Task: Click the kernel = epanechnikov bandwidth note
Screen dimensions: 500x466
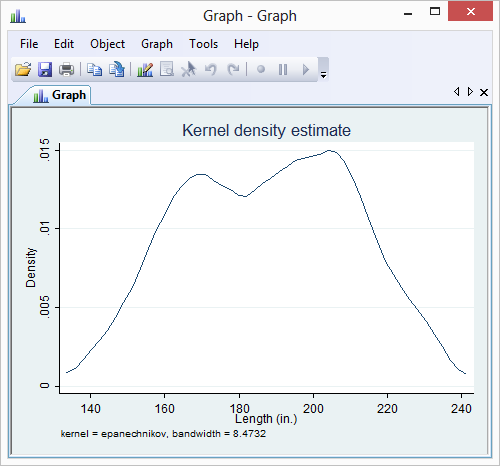Action: point(163,434)
